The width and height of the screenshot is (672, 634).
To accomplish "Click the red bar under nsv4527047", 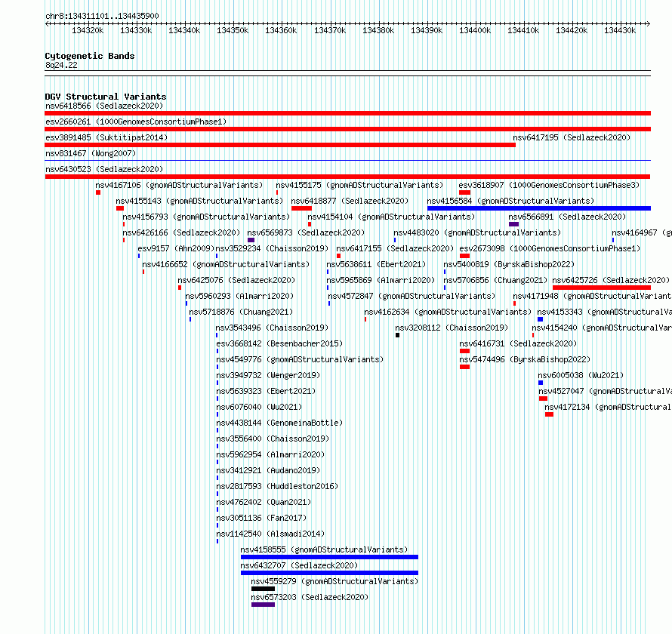I will [543, 399].
